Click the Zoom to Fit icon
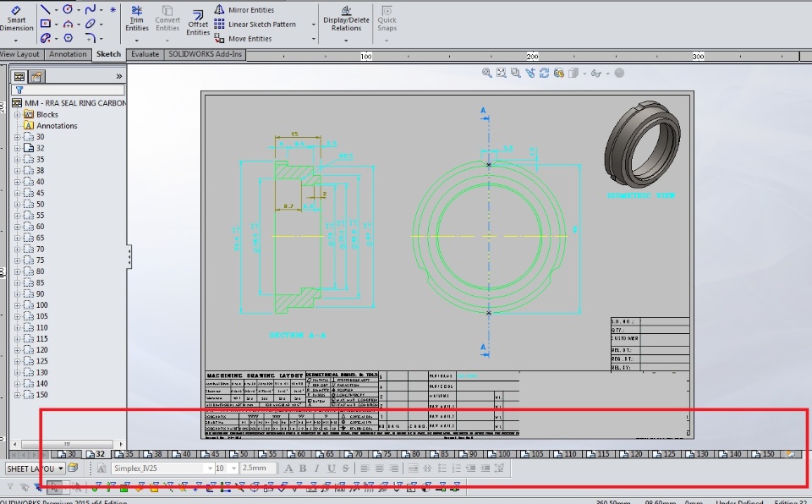Viewport: 812px width, 504px height. click(487, 74)
